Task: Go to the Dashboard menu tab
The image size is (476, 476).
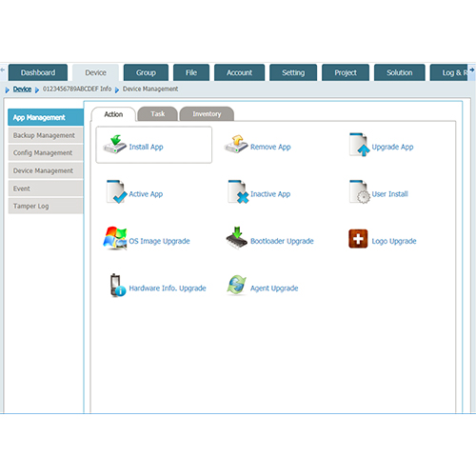Action: [x=38, y=72]
